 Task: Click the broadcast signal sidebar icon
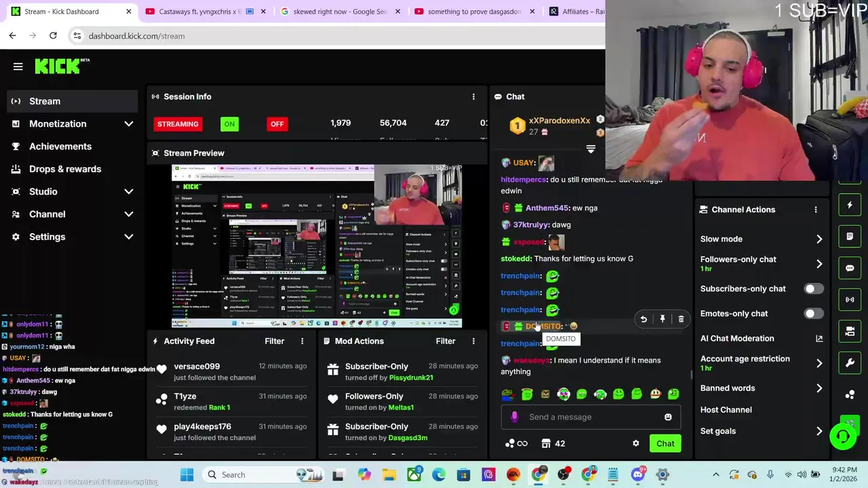[850, 300]
